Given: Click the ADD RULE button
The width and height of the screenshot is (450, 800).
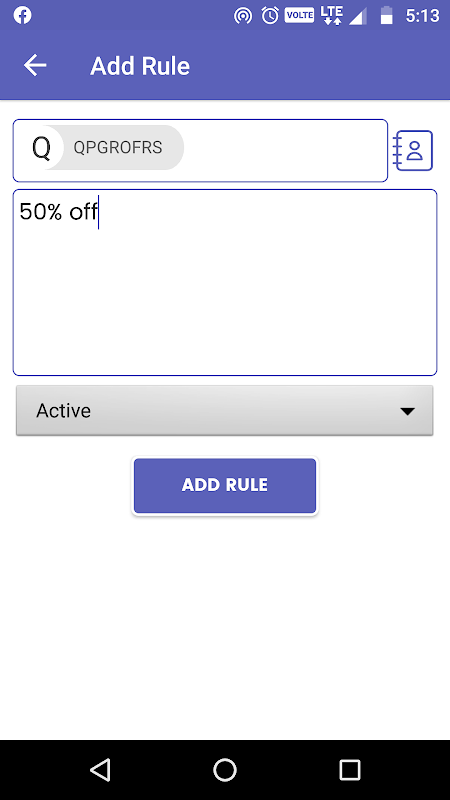Looking at the screenshot, I should click(x=225, y=486).
